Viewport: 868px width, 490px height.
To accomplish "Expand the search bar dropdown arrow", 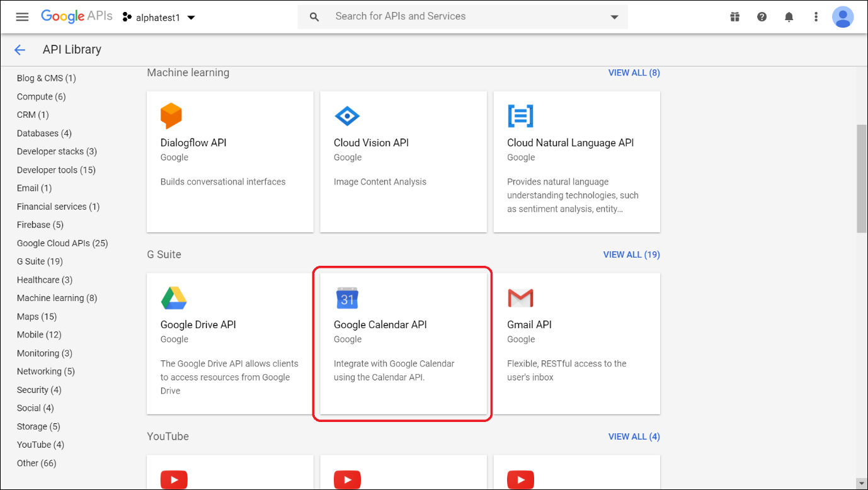I will [x=614, y=17].
